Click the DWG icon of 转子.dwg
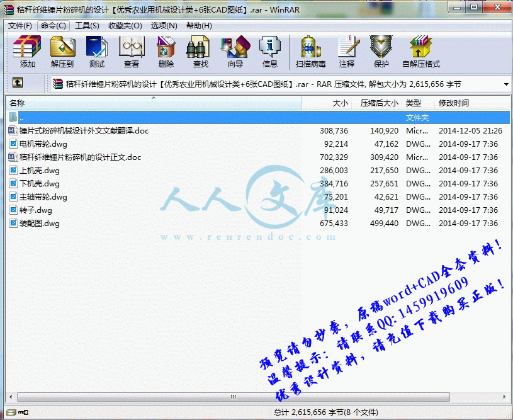The height and width of the screenshot is (420, 513). [13, 210]
